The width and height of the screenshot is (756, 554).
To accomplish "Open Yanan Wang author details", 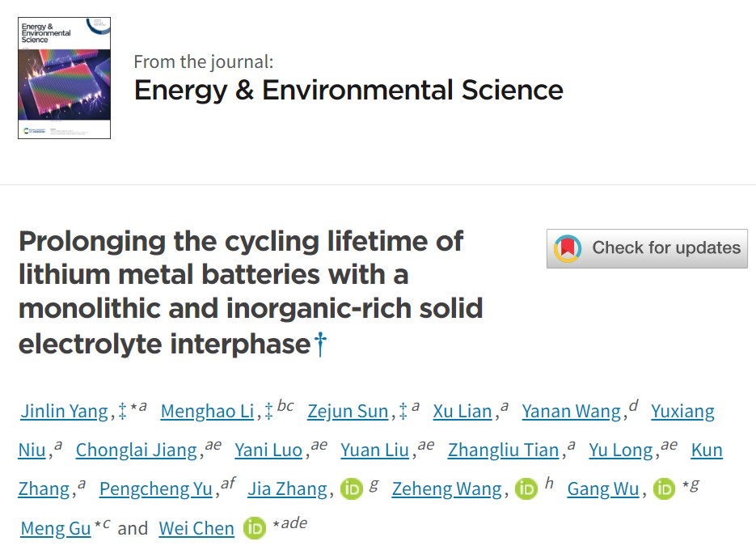I will (571, 411).
